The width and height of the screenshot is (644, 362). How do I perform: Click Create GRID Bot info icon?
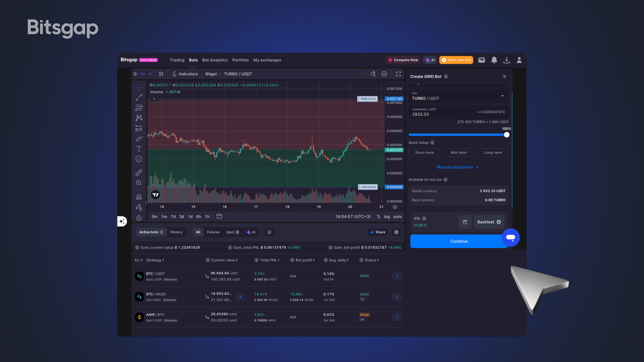click(x=446, y=76)
